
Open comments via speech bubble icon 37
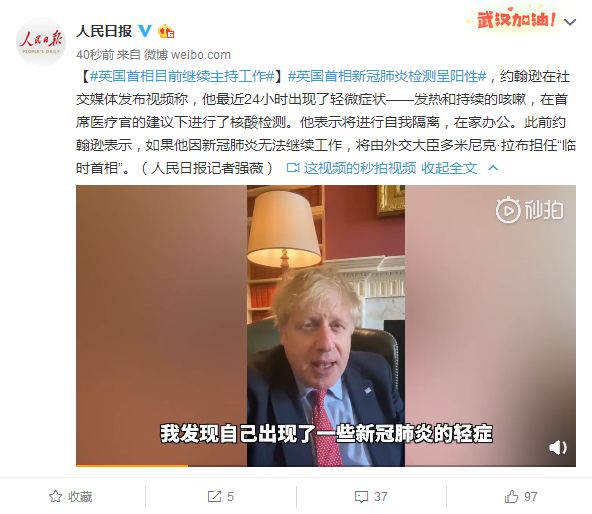click(361, 497)
